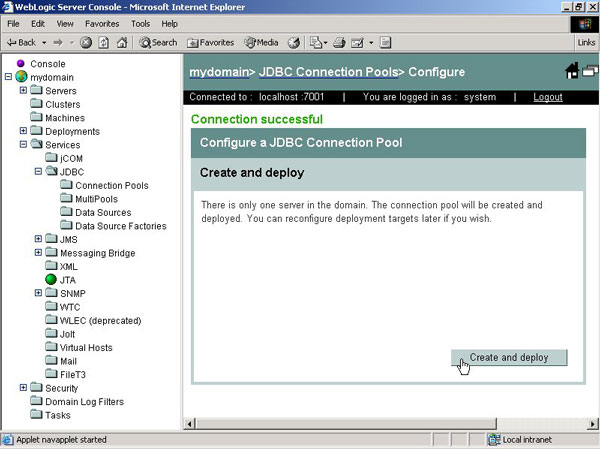Select FileT3 in the tree
600x449 pixels.
[73, 375]
